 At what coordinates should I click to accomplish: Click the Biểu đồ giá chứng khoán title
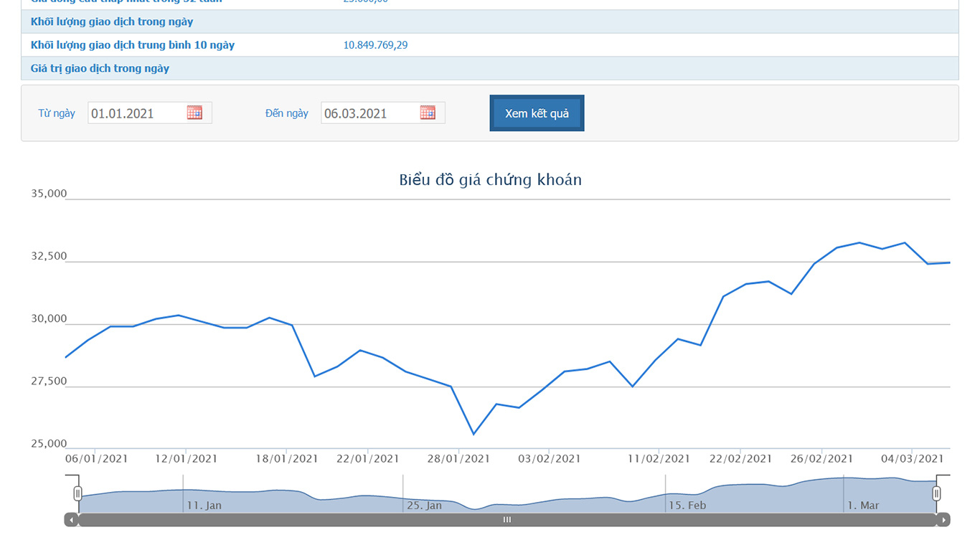tap(490, 180)
